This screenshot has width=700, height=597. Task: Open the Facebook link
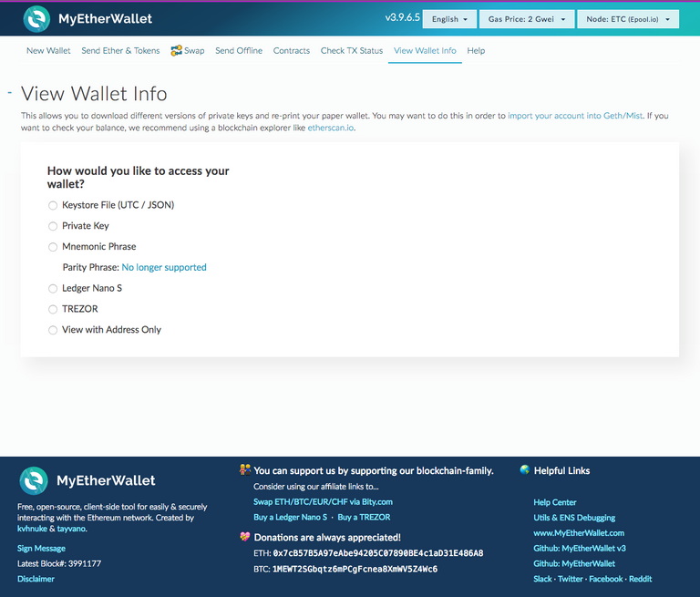point(606,579)
